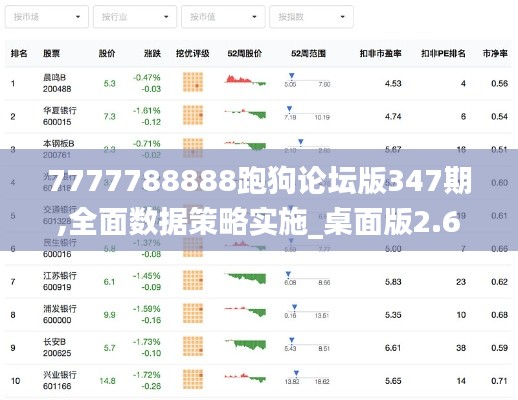The height and width of the screenshot is (400, 518).
Task: Click the 52-week range marker for 兴业银行
Action: coord(296,373)
